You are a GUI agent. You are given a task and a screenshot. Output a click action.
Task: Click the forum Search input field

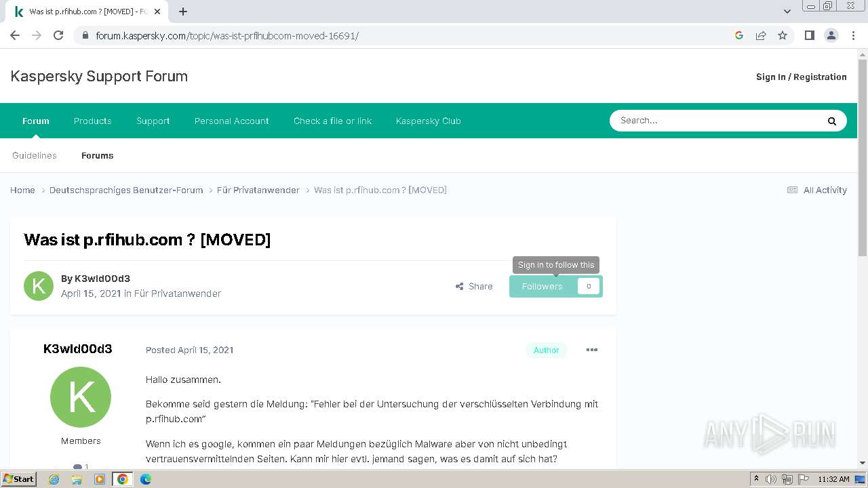click(x=715, y=121)
